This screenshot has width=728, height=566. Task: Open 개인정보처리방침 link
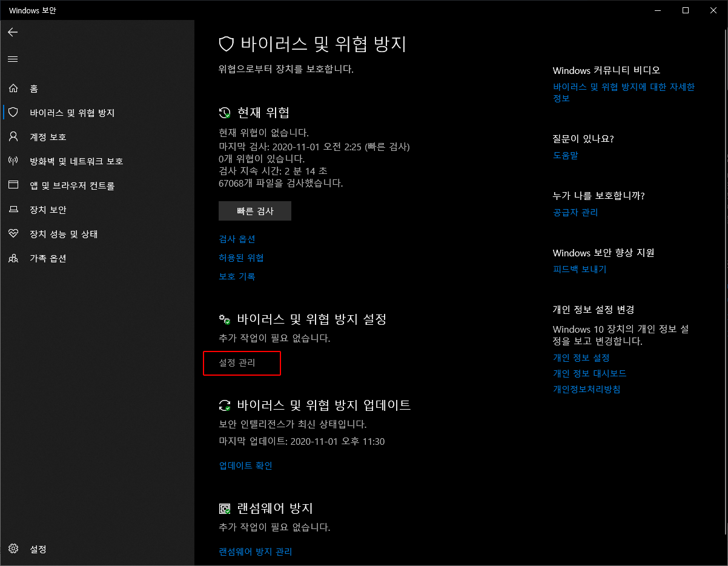587,389
